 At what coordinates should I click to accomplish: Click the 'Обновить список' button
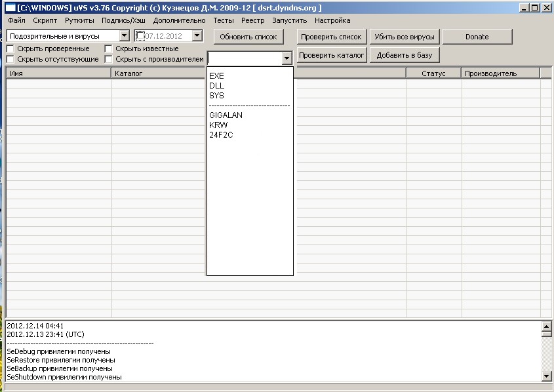click(x=248, y=37)
